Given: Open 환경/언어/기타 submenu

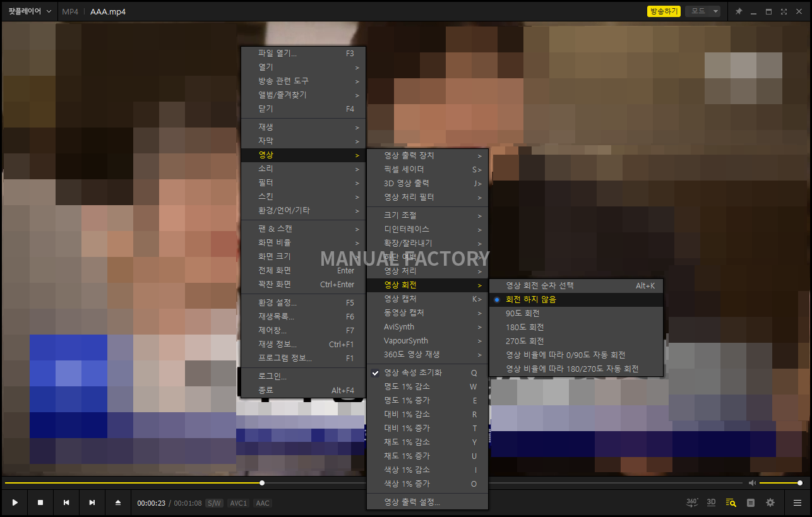Looking at the screenshot, I should coord(303,210).
